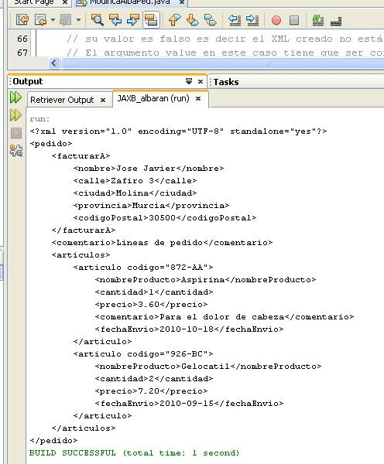Select the Output panel title

(x=28, y=82)
